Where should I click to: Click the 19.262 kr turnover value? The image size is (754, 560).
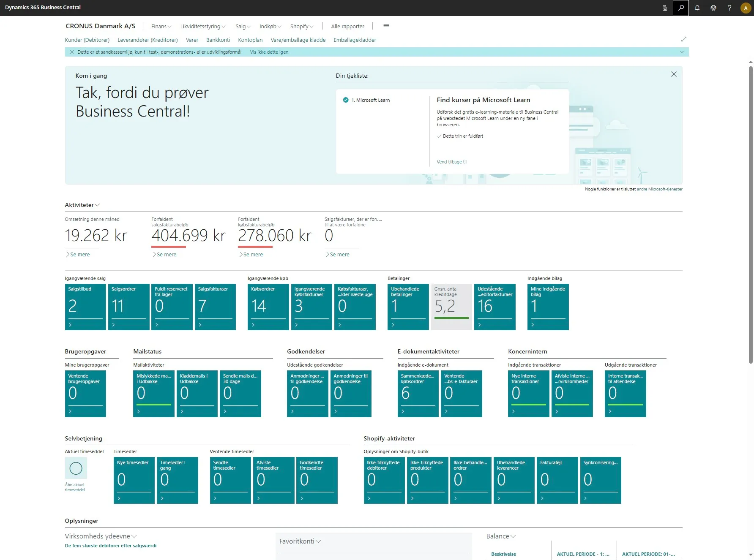pyautogui.click(x=96, y=236)
